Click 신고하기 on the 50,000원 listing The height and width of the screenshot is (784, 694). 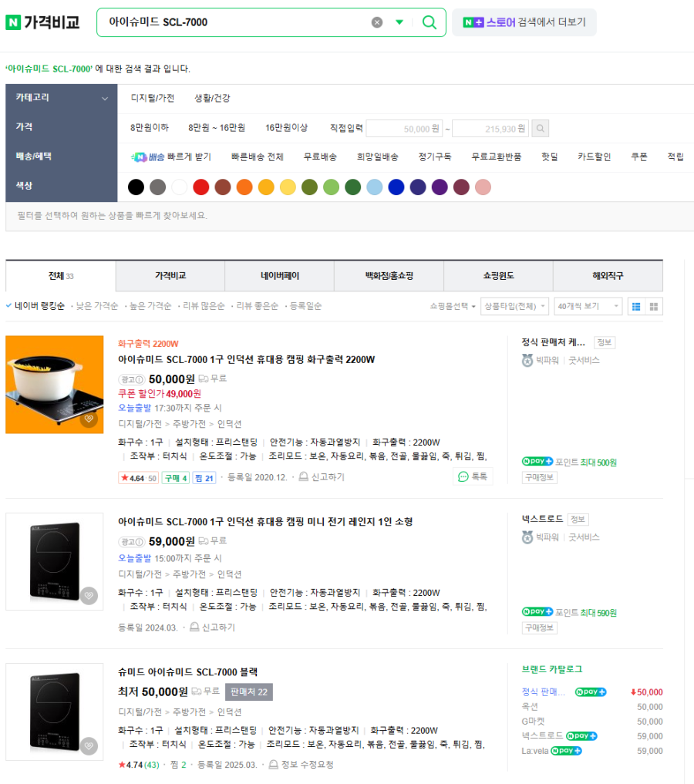(x=322, y=477)
